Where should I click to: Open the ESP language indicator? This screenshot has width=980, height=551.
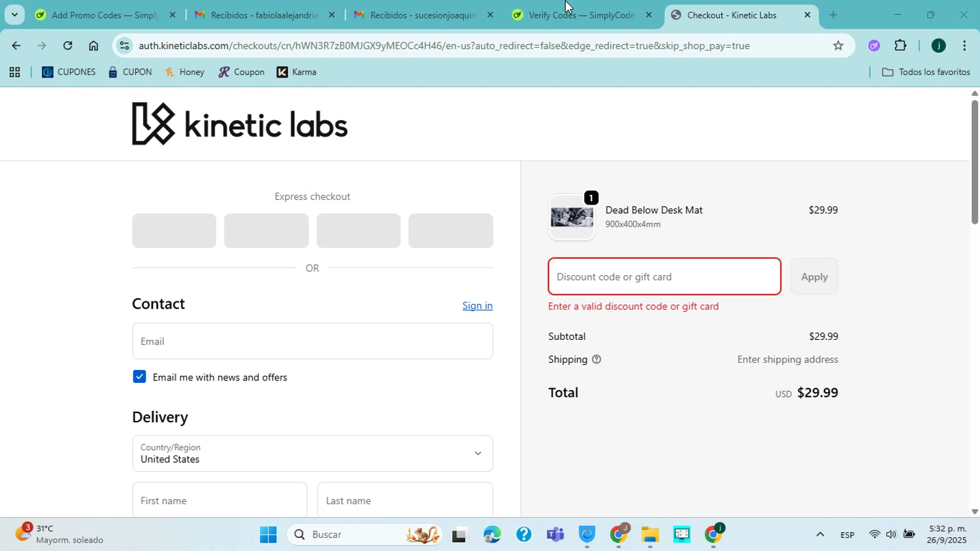point(847,535)
